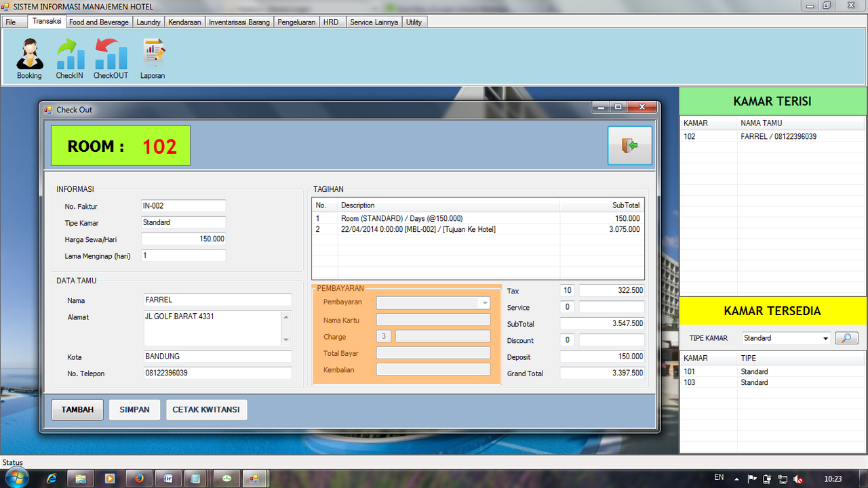Open Word in taskbar
The width and height of the screenshot is (868, 488).
pos(168,479)
